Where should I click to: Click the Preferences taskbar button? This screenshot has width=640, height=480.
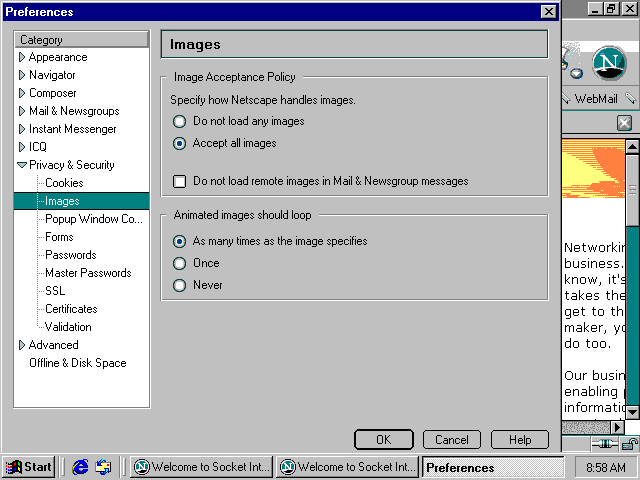coord(493,467)
